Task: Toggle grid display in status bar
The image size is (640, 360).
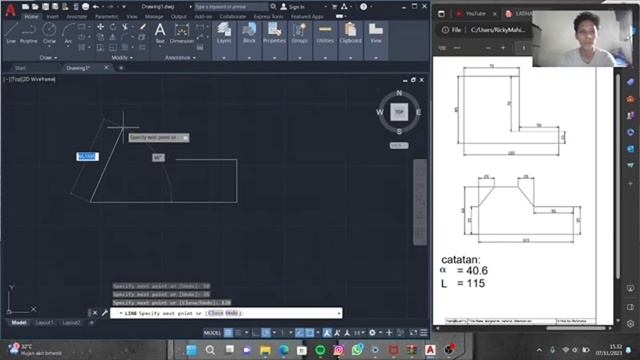Action: [228, 333]
